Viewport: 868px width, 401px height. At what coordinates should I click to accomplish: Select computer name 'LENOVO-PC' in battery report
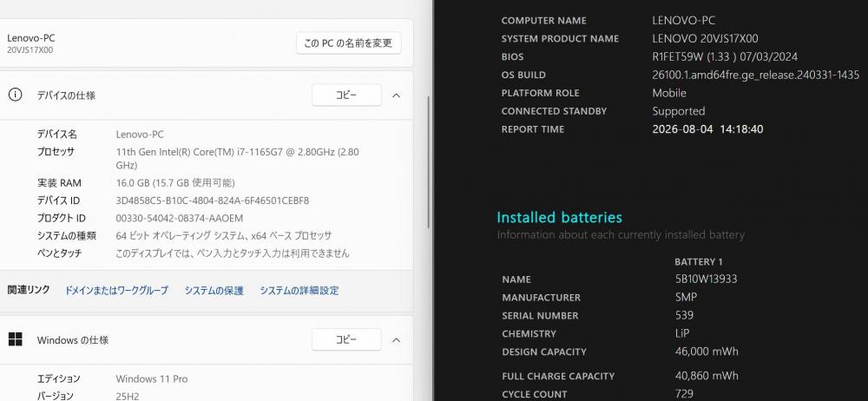[684, 21]
